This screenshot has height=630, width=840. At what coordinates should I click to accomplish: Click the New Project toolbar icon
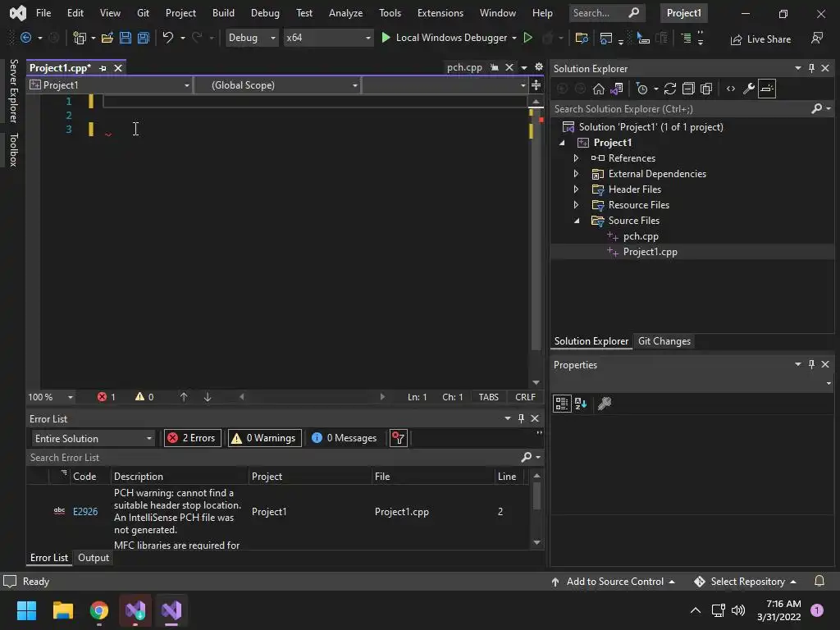(x=80, y=38)
